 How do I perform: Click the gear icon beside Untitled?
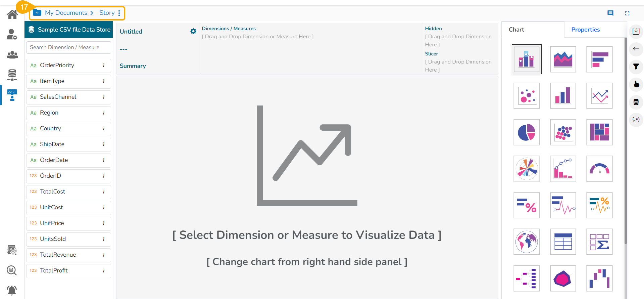[x=193, y=31]
